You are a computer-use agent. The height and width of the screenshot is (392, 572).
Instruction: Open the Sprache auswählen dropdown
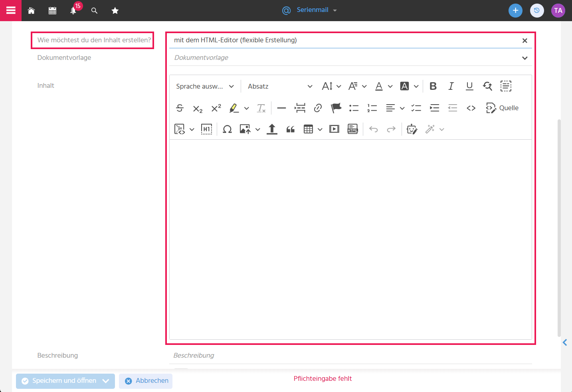coord(205,86)
